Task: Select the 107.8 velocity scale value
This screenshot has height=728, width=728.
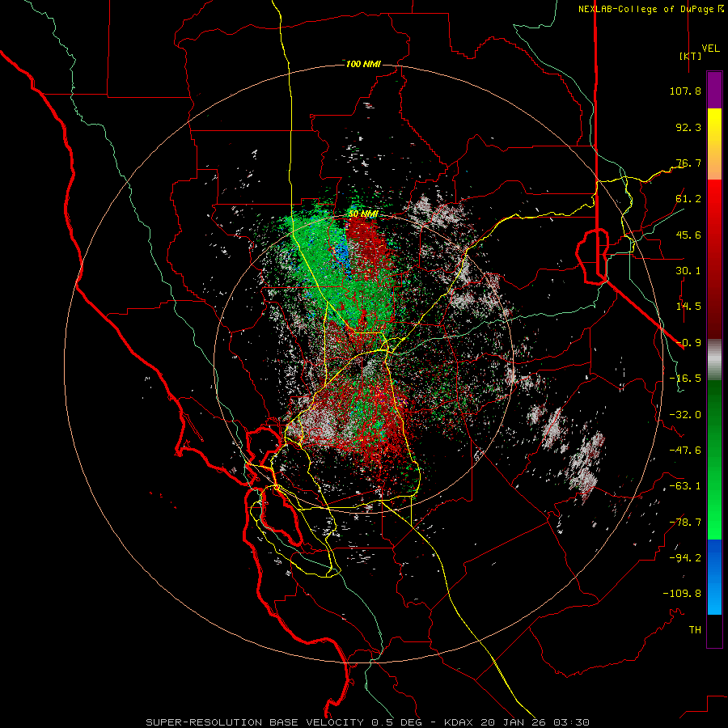Action: [685, 91]
